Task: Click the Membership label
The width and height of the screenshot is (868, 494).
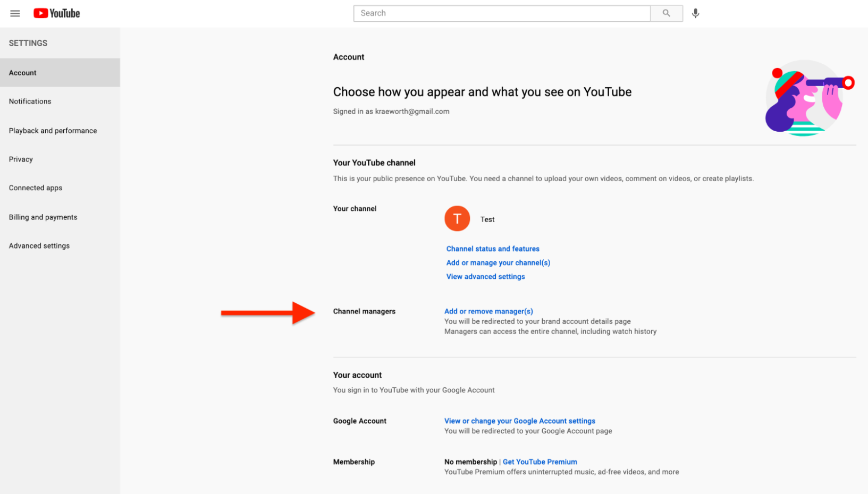Action: (354, 462)
